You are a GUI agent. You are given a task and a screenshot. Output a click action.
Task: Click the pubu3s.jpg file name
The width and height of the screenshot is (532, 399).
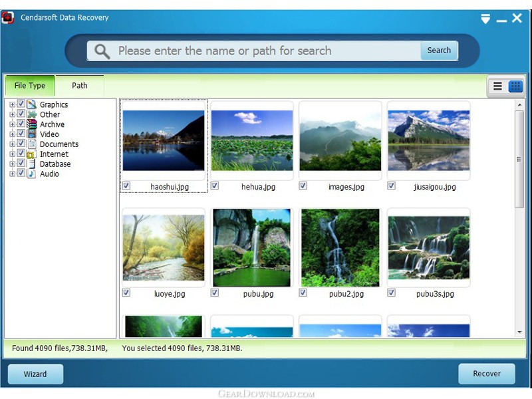click(x=435, y=294)
